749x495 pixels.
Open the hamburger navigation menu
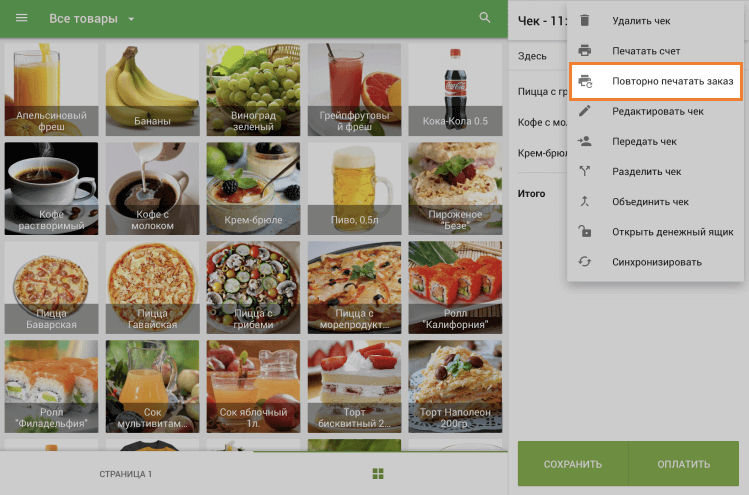pos(22,19)
